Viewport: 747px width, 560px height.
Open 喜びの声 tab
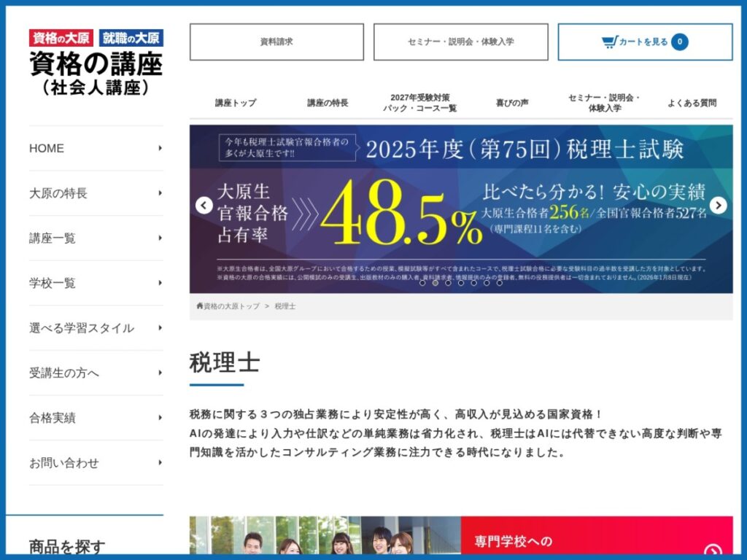click(512, 103)
